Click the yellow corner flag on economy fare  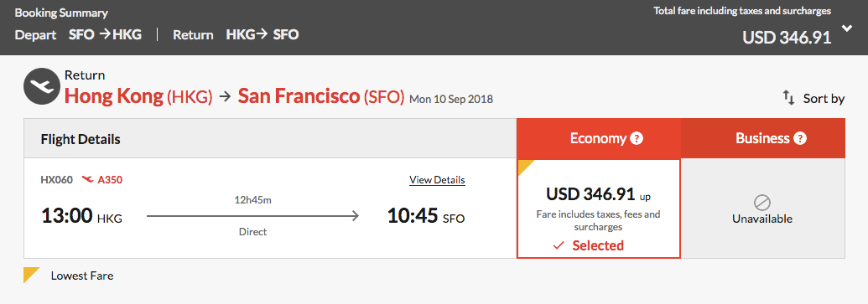[525, 167]
